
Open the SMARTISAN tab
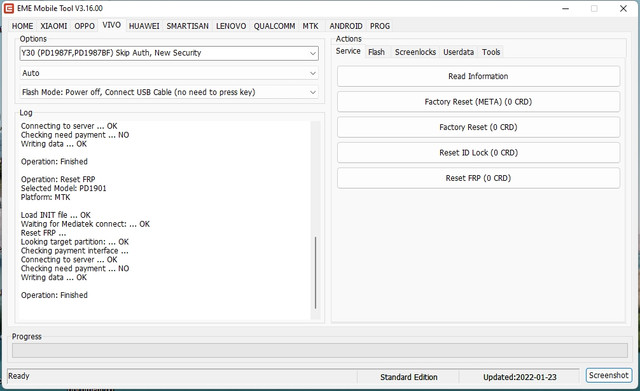pyautogui.click(x=187, y=26)
